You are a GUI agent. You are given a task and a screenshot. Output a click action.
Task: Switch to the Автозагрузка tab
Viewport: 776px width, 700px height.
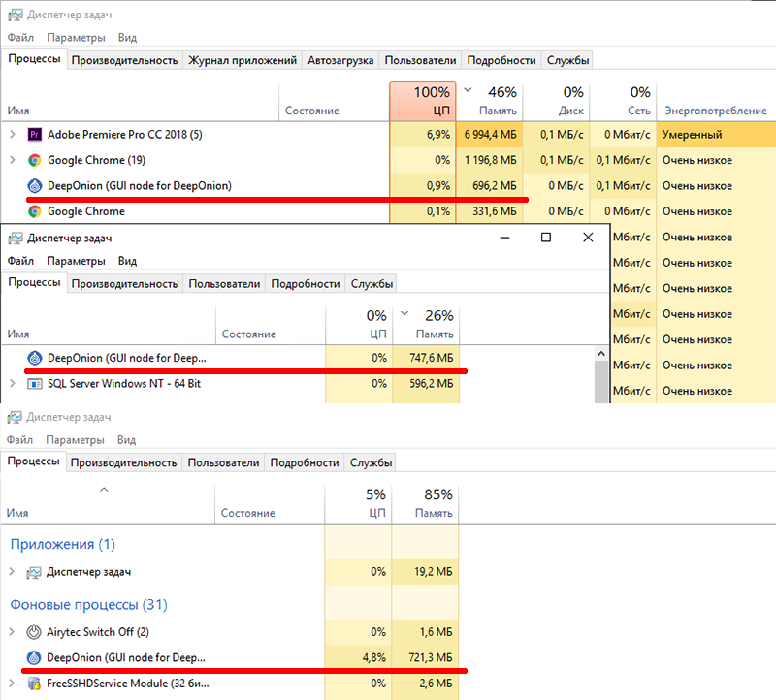point(340,60)
